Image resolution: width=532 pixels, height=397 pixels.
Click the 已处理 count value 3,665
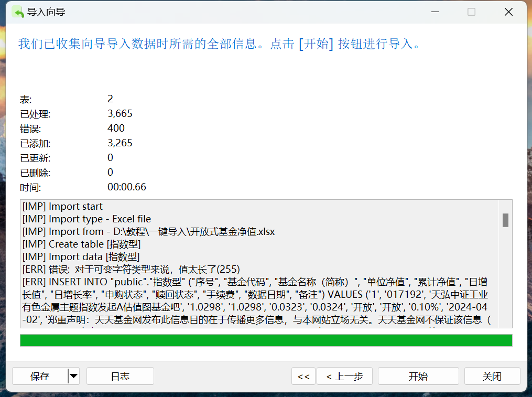click(120, 113)
